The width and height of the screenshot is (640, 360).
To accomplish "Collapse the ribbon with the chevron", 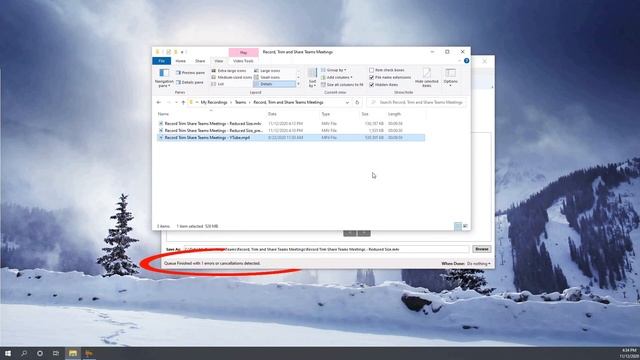I will pyautogui.click(x=459, y=61).
